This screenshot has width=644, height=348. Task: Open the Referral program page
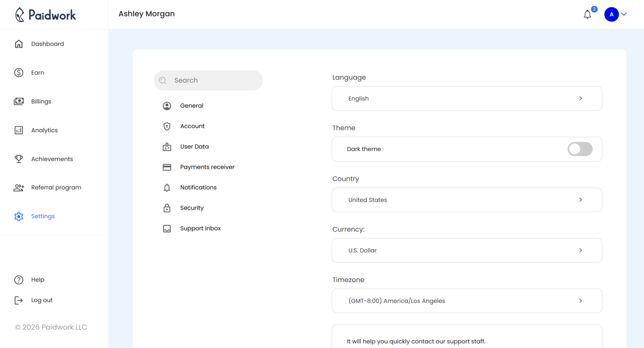[x=56, y=187]
